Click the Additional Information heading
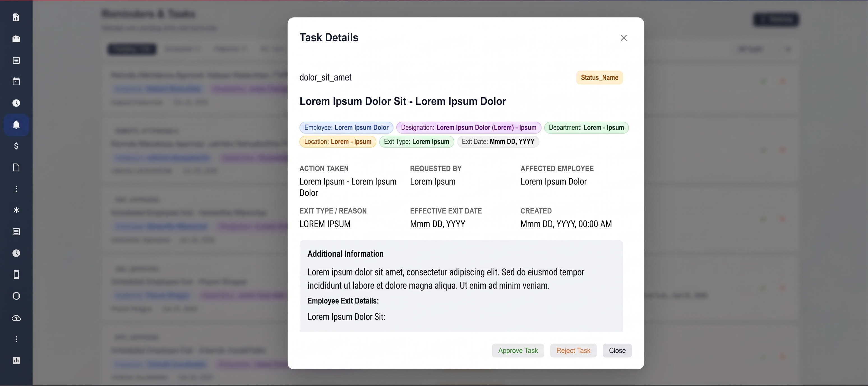 [x=345, y=254]
